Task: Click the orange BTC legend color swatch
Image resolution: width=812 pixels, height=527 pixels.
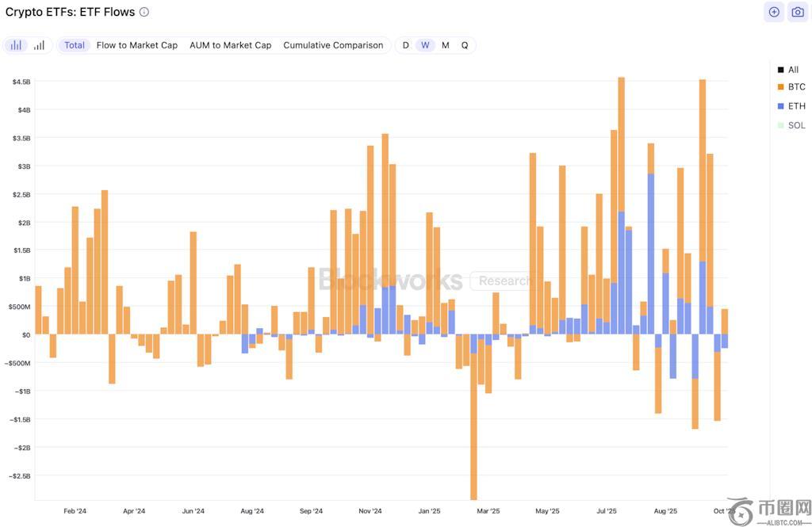Action: (x=780, y=87)
